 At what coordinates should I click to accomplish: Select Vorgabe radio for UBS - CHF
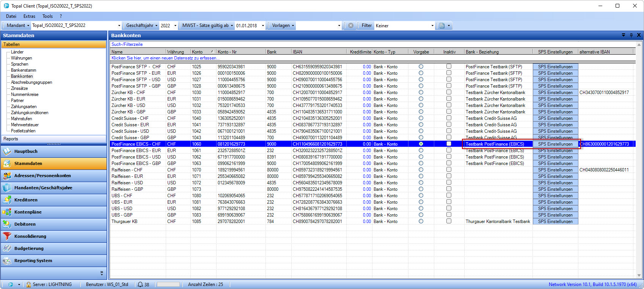(421, 195)
